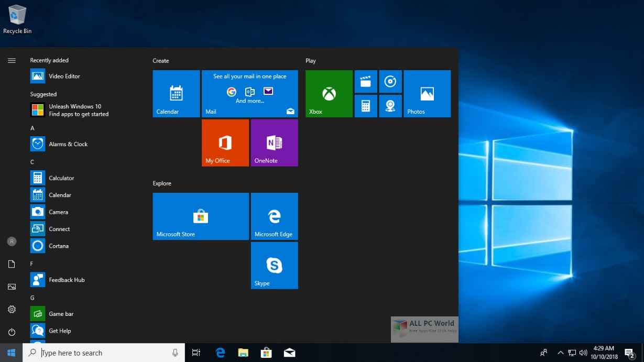Launch the Calendar tile in the Create group
This screenshot has height=362, width=644.
[x=176, y=94]
